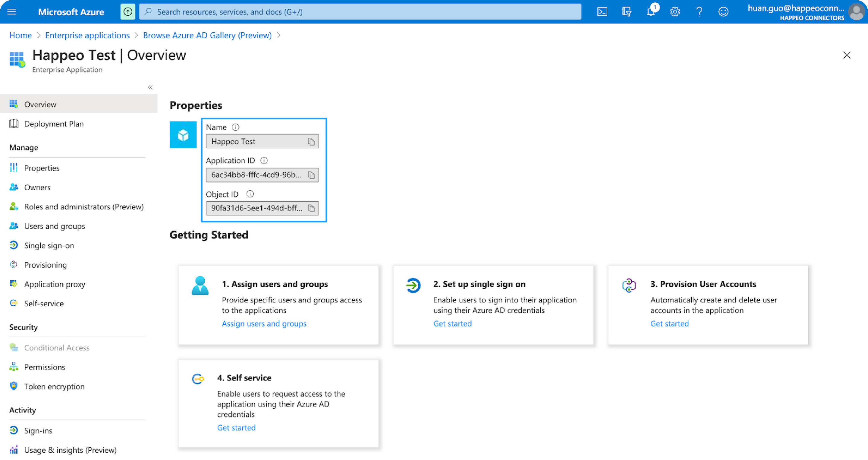This screenshot has height=460, width=868.
Task: Click the Self service key icon in card
Action: 198,379
